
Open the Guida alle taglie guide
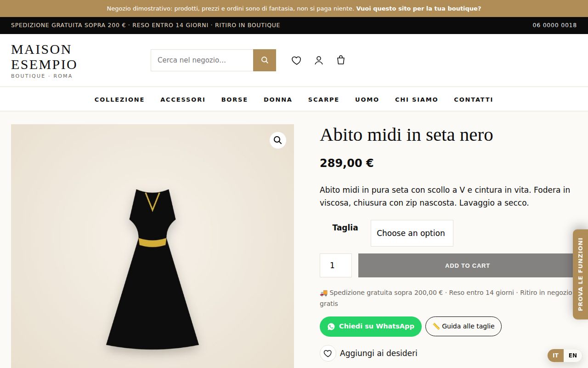[x=464, y=327]
